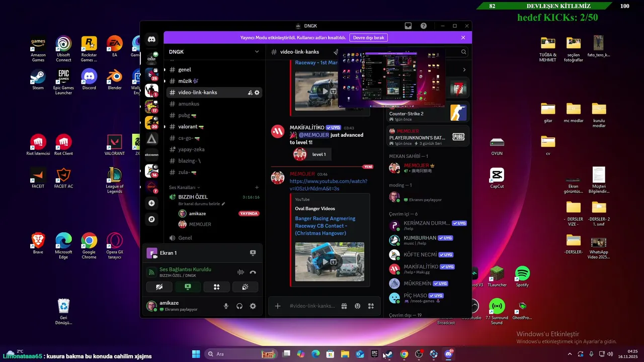The image size is (644, 362).
Task: Open the youtube.com/watch link from MEMOJER
Action: (328, 185)
